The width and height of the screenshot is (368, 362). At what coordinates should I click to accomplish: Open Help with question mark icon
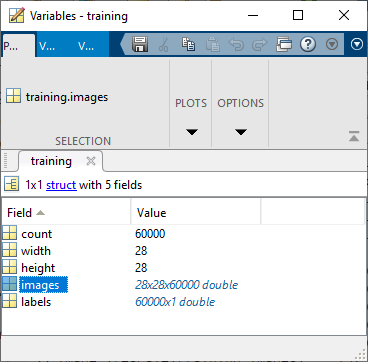coord(308,44)
